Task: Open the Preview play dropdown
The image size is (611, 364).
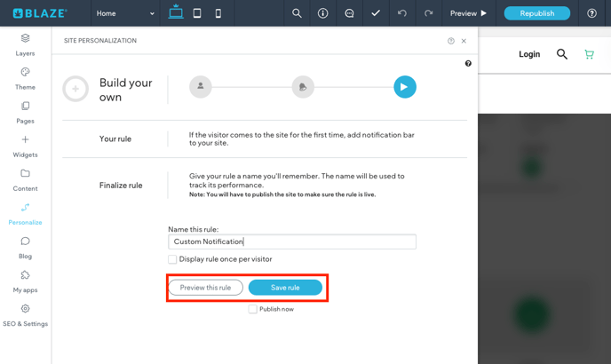Action: pyautogui.click(x=468, y=13)
